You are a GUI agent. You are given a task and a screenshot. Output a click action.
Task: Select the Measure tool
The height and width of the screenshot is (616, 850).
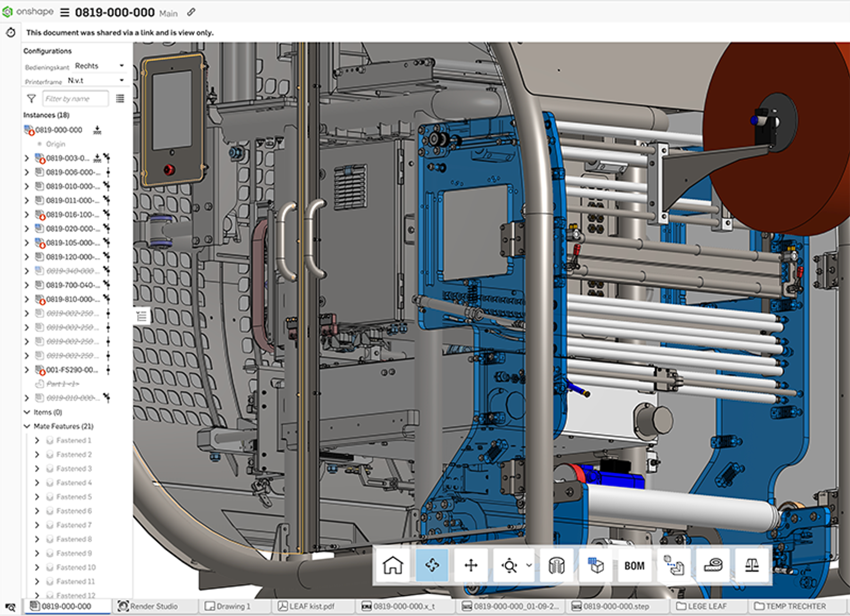[712, 565]
